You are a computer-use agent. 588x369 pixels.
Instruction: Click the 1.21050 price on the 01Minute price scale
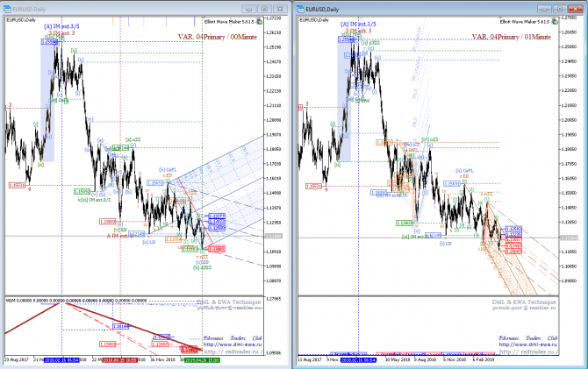568,106
